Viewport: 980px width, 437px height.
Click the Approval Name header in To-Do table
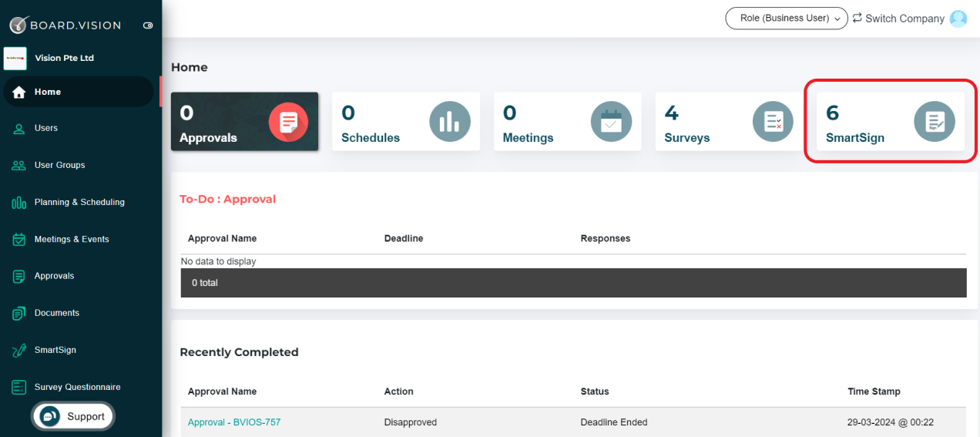click(x=222, y=239)
